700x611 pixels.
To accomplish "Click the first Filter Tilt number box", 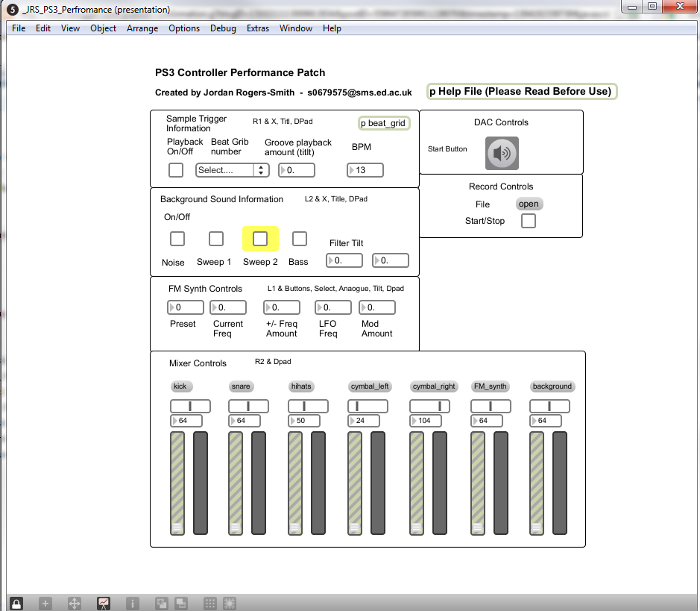I will pos(344,260).
